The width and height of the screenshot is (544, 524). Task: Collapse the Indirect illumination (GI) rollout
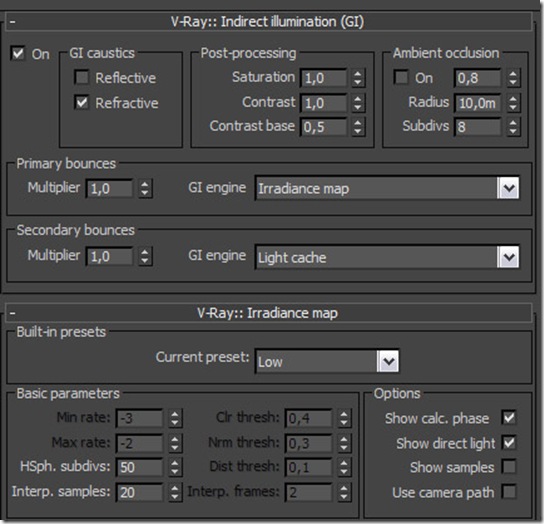click(12, 22)
